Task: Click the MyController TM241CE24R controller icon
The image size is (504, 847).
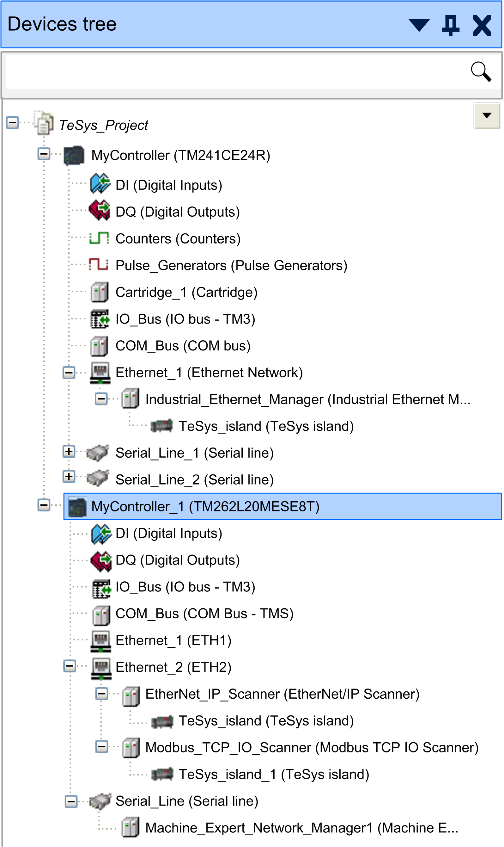Action: (74, 155)
